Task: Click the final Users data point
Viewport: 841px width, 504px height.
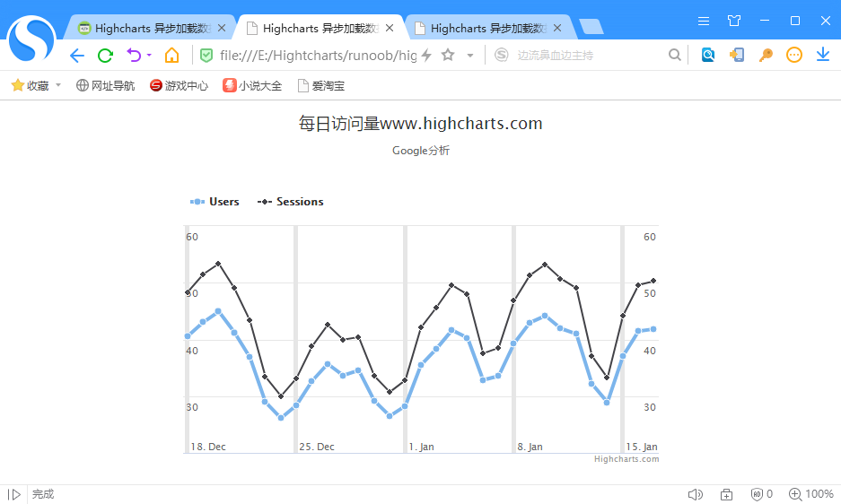Action: [653, 329]
